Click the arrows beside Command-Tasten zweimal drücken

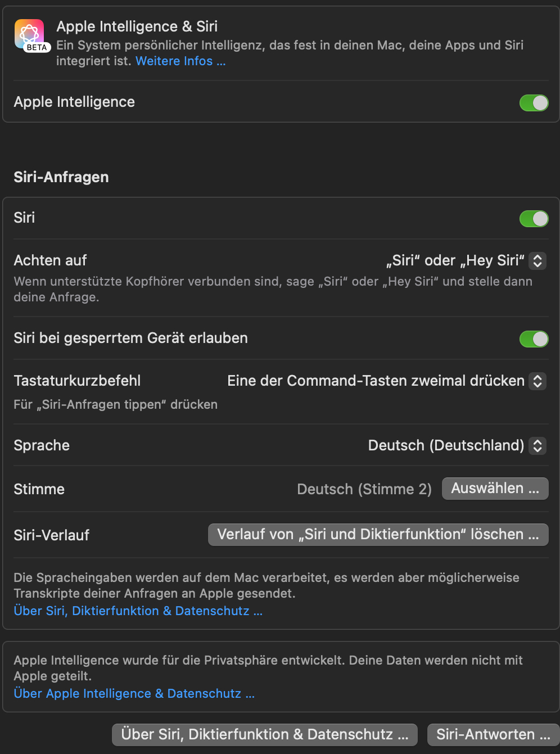click(x=538, y=381)
